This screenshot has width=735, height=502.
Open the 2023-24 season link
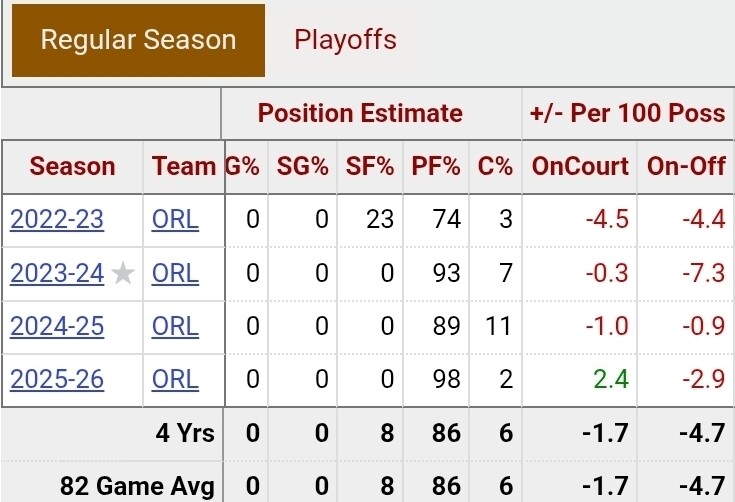pyautogui.click(x=57, y=273)
